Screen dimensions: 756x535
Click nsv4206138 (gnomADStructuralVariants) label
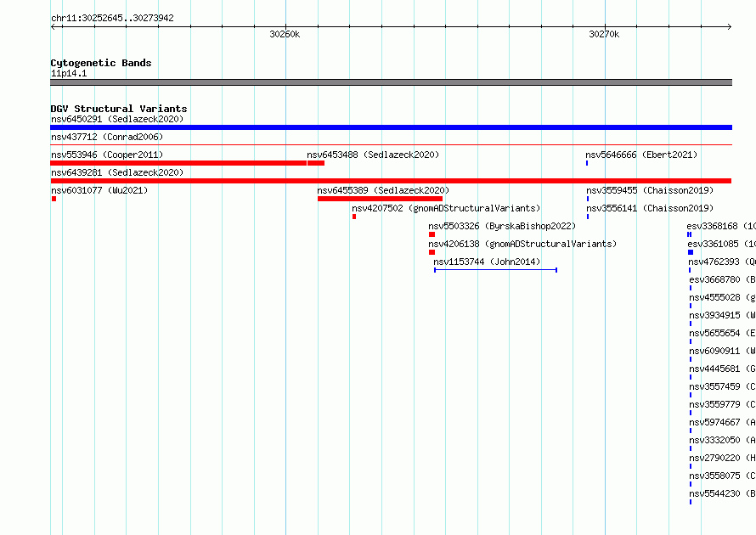pyautogui.click(x=522, y=244)
